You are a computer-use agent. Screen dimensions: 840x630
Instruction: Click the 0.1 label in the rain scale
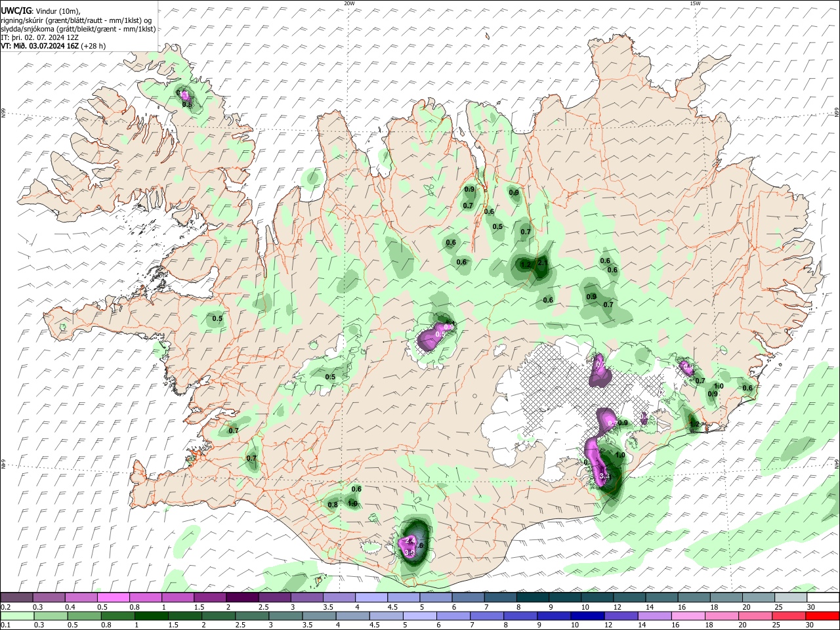(x=6, y=625)
